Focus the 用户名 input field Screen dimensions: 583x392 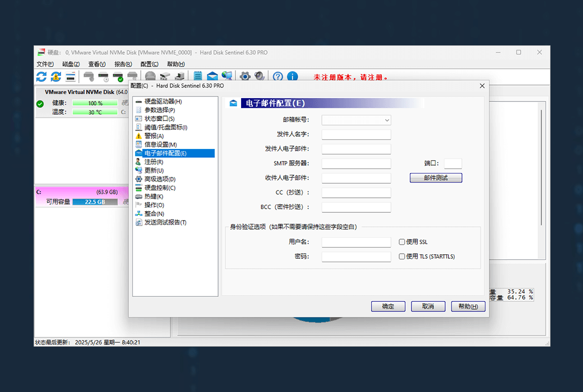click(x=356, y=242)
